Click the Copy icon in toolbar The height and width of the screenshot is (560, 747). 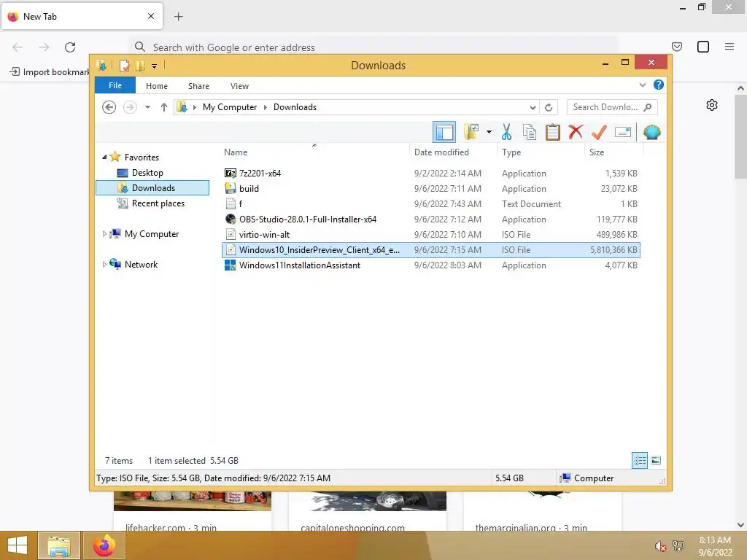click(x=530, y=132)
